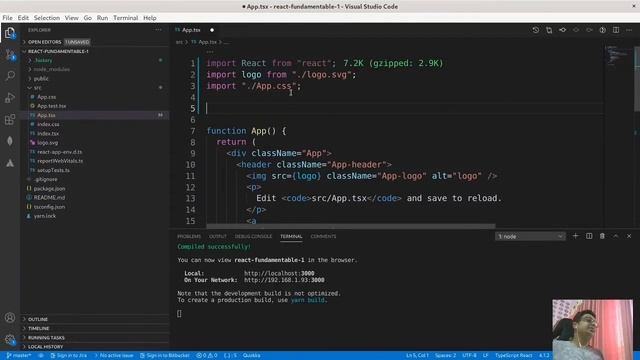
Task: Expand the Timeline section
Action: (95, 329)
